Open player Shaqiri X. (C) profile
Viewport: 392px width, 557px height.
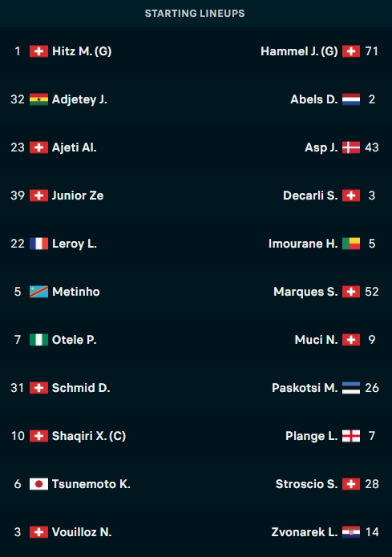89,436
